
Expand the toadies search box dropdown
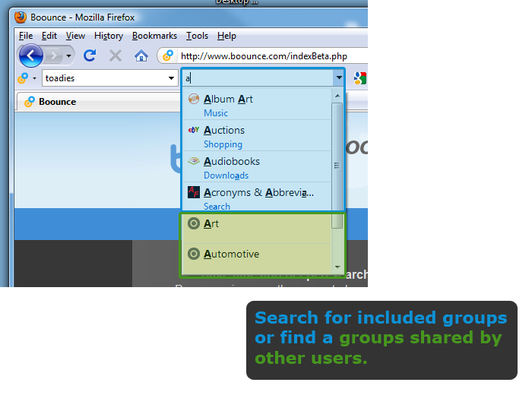171,78
